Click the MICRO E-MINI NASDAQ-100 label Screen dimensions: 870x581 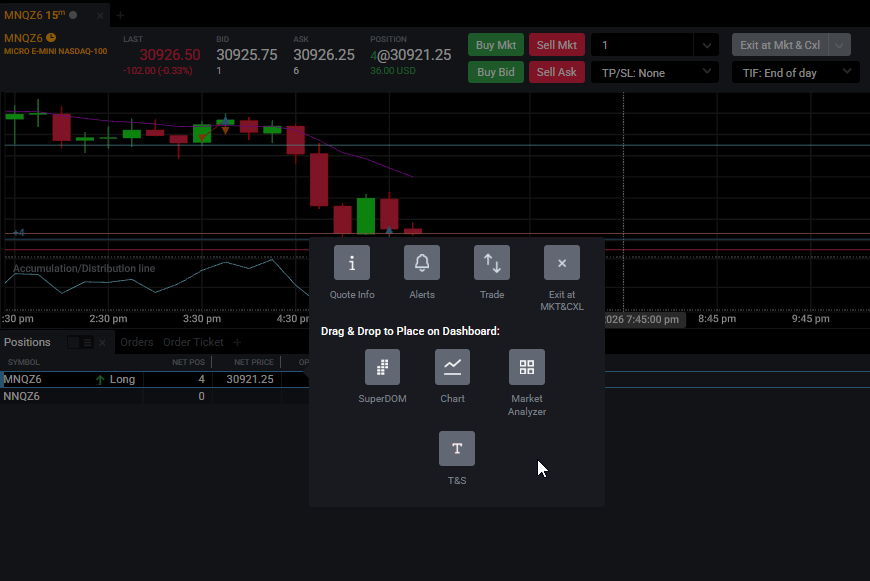[55, 51]
